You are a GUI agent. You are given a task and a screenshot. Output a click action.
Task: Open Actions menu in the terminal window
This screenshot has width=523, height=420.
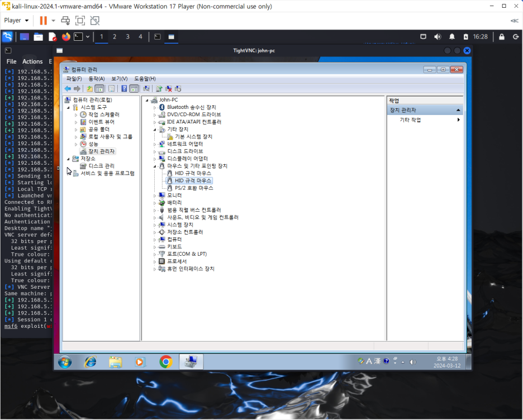point(32,61)
